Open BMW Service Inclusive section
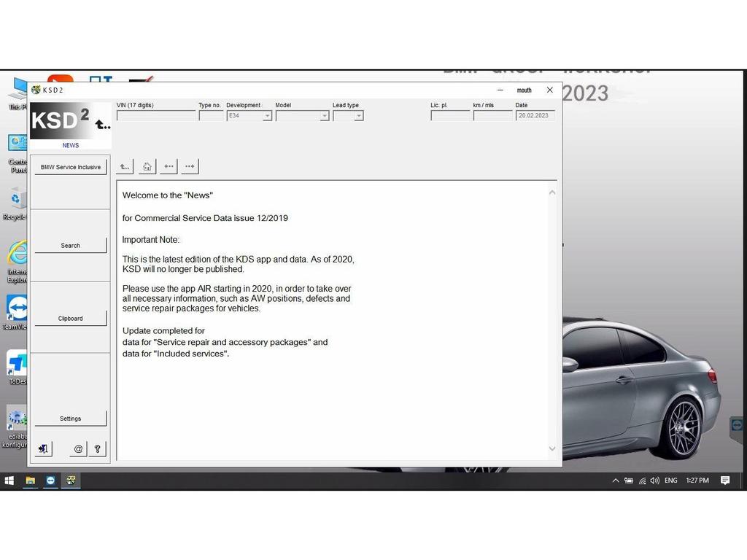Screen dimensions: 747x560 pos(71,167)
